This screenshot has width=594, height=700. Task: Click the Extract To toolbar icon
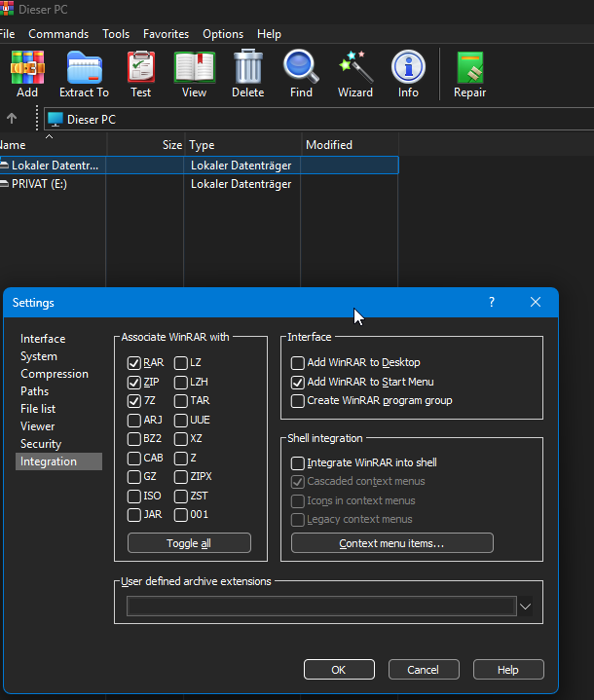pos(85,67)
